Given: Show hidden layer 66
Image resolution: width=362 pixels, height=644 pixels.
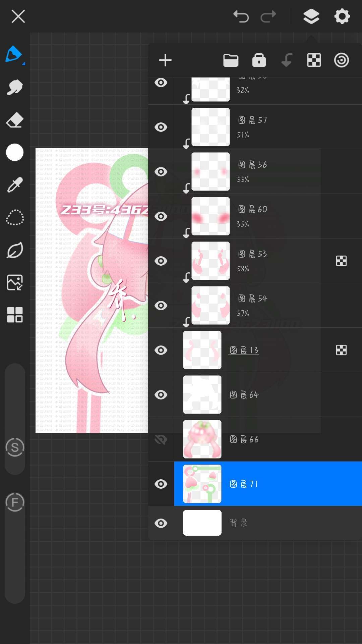Looking at the screenshot, I should pyautogui.click(x=161, y=439).
